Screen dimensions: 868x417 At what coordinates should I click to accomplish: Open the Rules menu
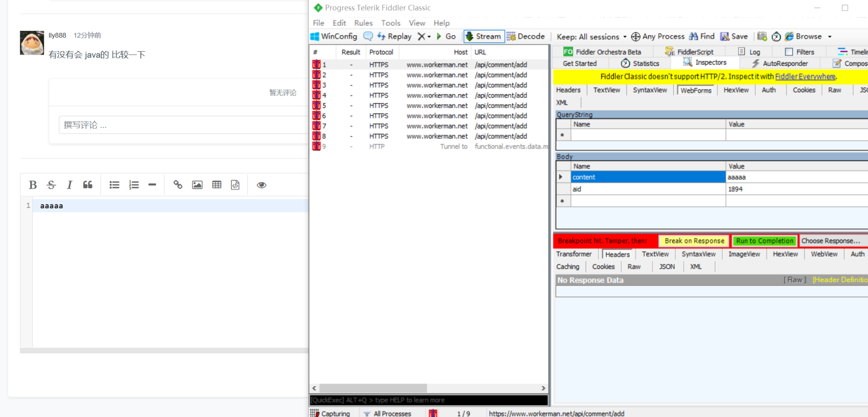coord(363,23)
